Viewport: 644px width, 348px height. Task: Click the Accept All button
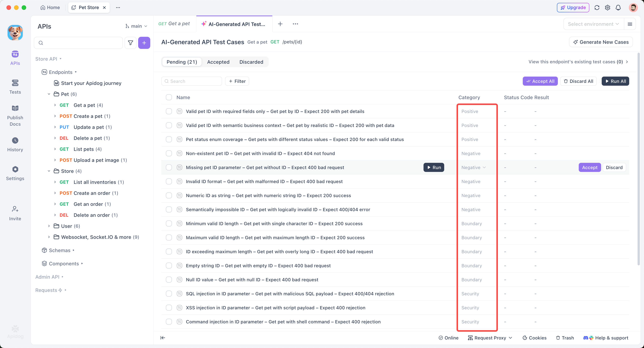coord(540,81)
